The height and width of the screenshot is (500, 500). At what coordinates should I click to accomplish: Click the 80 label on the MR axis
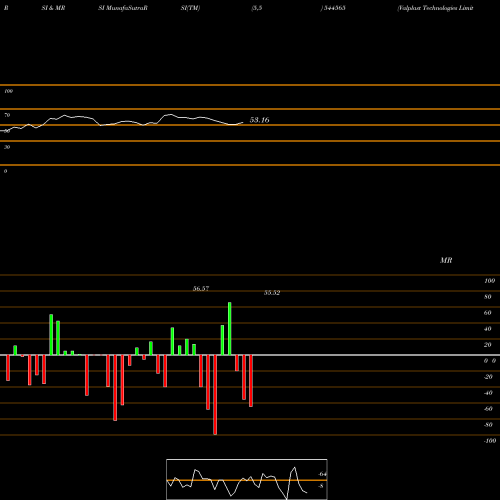(488, 297)
